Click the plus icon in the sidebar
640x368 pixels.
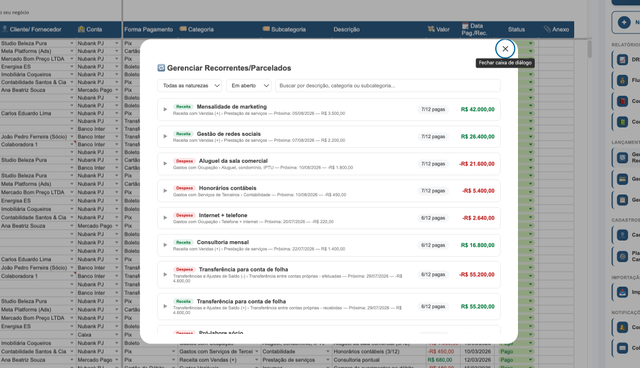624,22
